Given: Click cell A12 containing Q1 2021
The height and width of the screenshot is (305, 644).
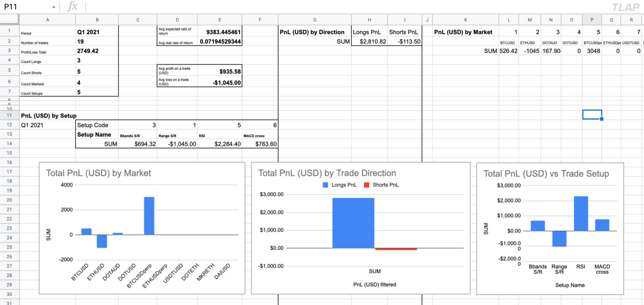Looking at the screenshot, I should pyautogui.click(x=47, y=125).
